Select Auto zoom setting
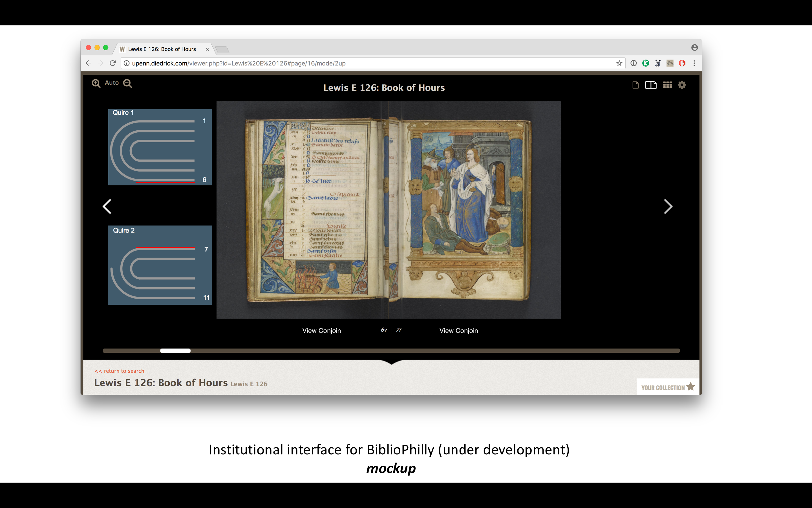This screenshot has width=812, height=508. coord(112,83)
